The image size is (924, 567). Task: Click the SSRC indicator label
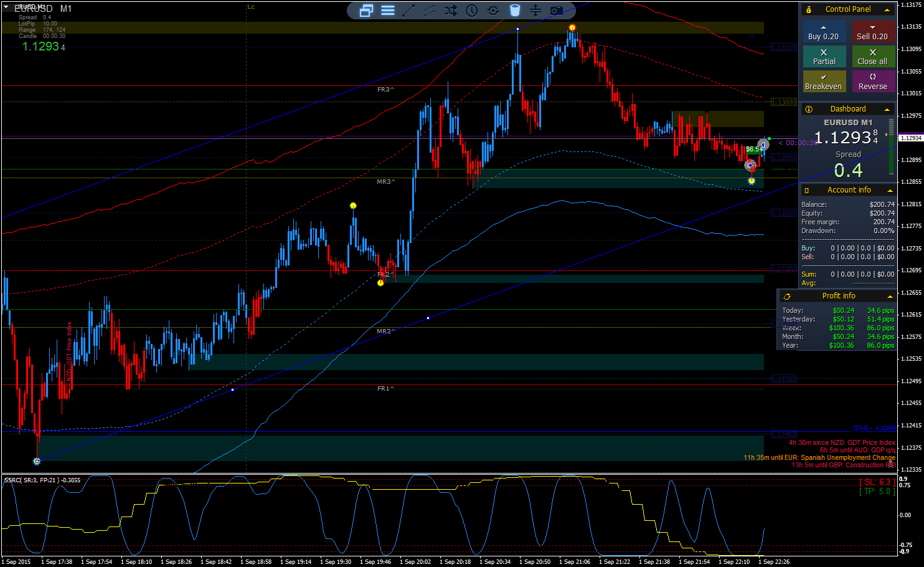[x=42, y=480]
